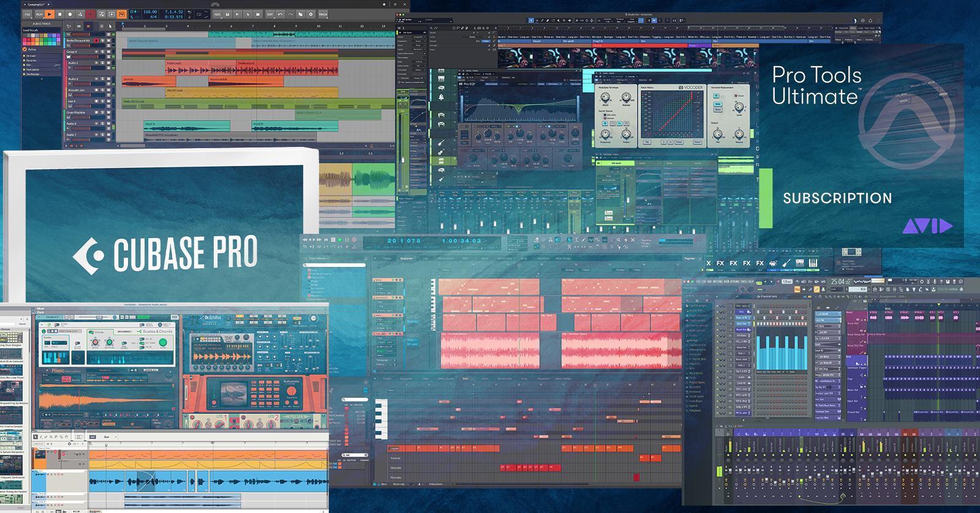This screenshot has width=980, height=513.
Task: Click the play button in Digital Performer transport
Action: tap(340, 240)
